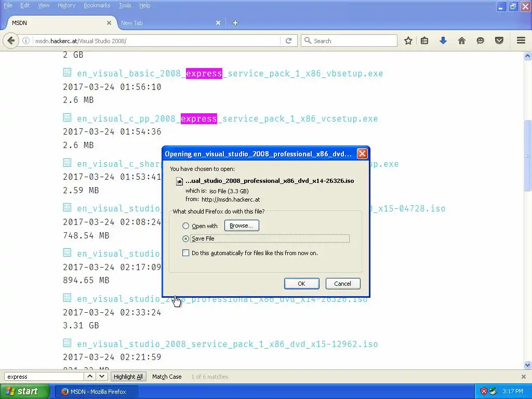Screen dimensions: 532x399
Task: Click file icon beside vbsetup.exe entry
Action: tap(67, 72)
